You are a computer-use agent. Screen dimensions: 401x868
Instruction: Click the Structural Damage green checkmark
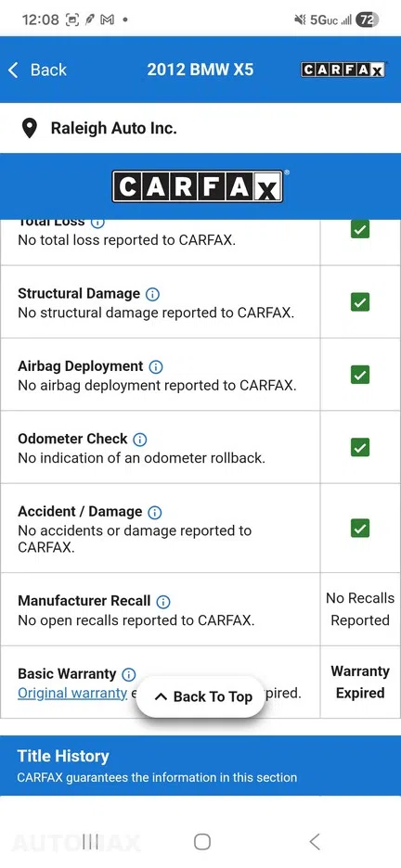[360, 301]
